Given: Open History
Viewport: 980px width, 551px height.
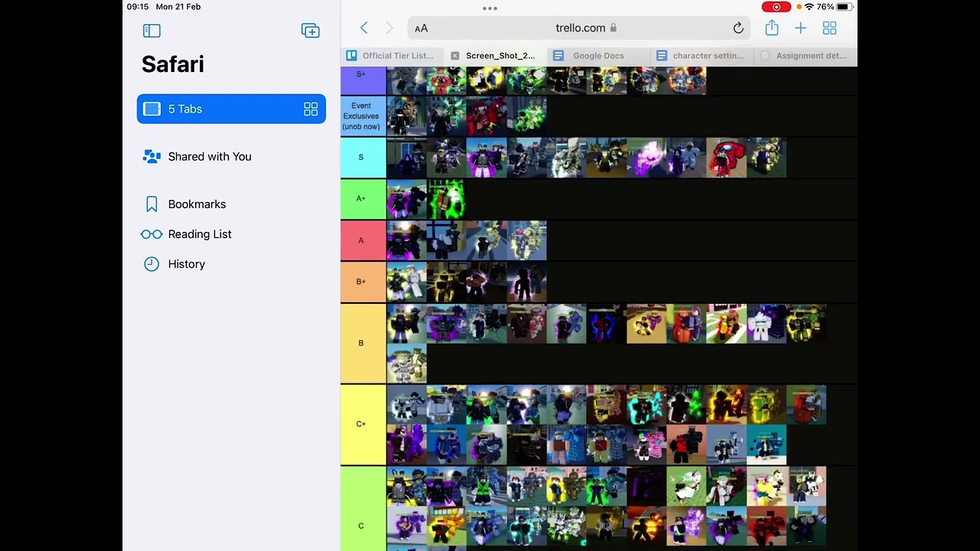Looking at the screenshot, I should click(186, 264).
